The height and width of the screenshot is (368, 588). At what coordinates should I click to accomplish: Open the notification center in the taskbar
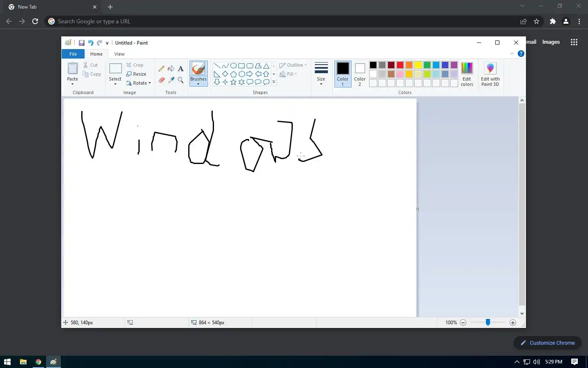[575, 362]
